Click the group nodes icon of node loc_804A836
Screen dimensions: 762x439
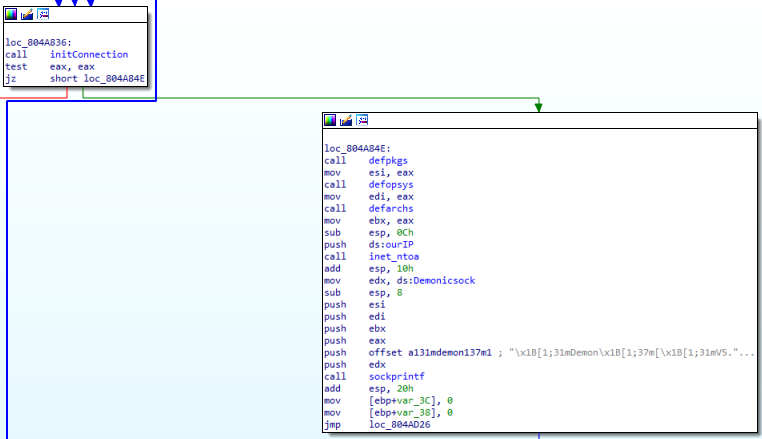point(43,15)
